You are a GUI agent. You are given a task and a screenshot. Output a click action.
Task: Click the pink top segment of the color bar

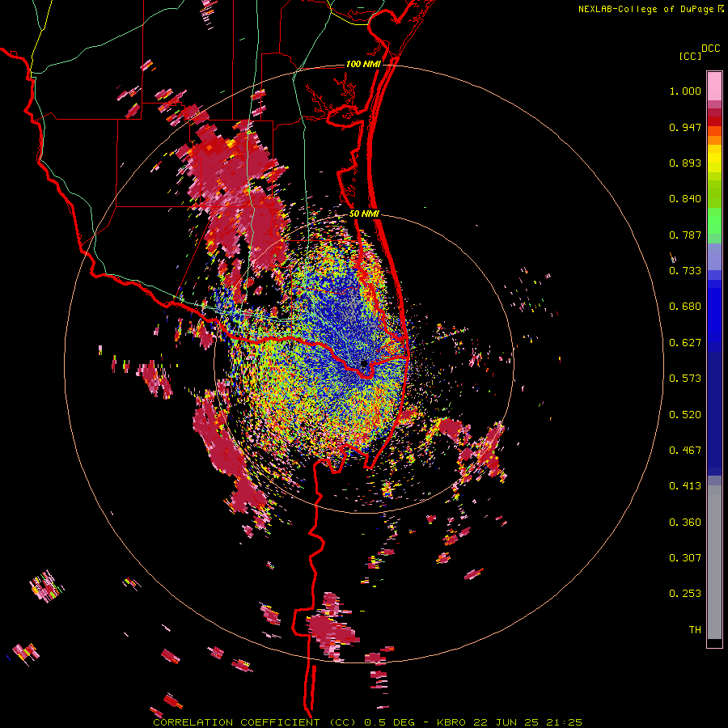(714, 86)
